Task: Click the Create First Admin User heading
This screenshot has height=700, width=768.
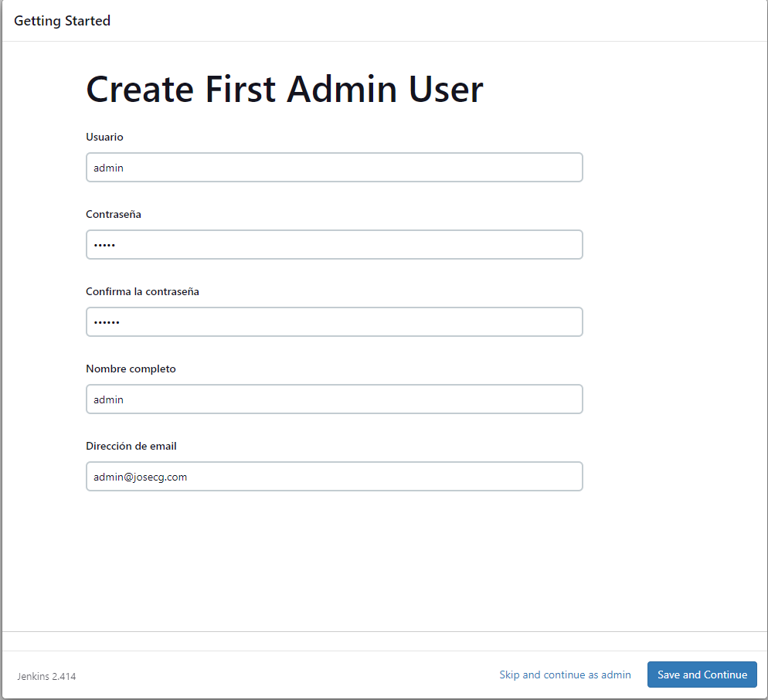Action: click(x=284, y=89)
